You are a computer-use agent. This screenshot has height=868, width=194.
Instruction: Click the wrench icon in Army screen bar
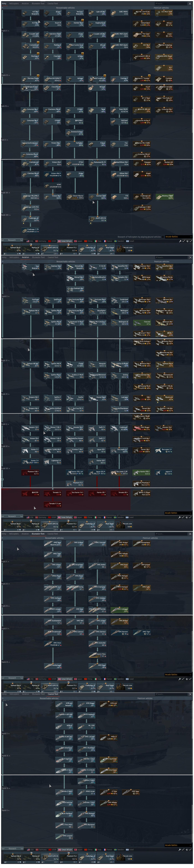coord(180,241)
